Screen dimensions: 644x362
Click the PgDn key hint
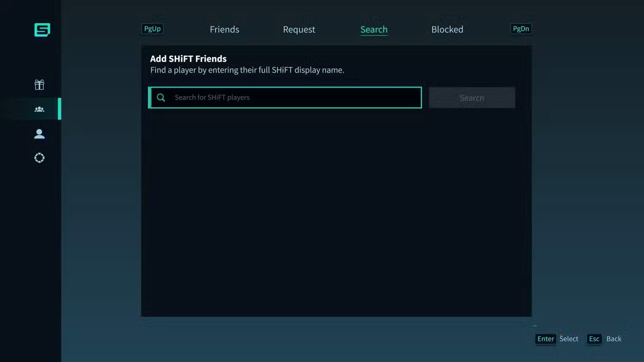tap(521, 29)
